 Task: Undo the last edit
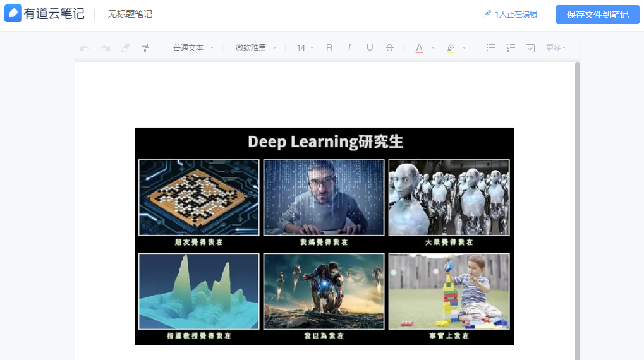pyautogui.click(x=85, y=48)
